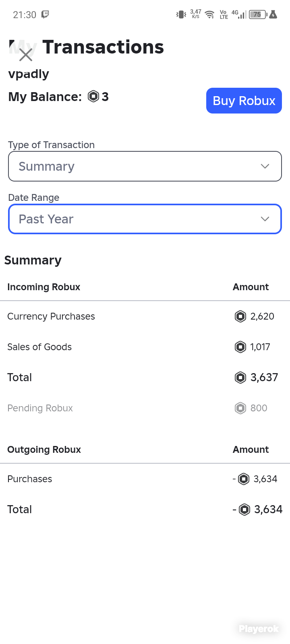Select the Sales of Goods row label
The image size is (290, 644).
(39, 347)
